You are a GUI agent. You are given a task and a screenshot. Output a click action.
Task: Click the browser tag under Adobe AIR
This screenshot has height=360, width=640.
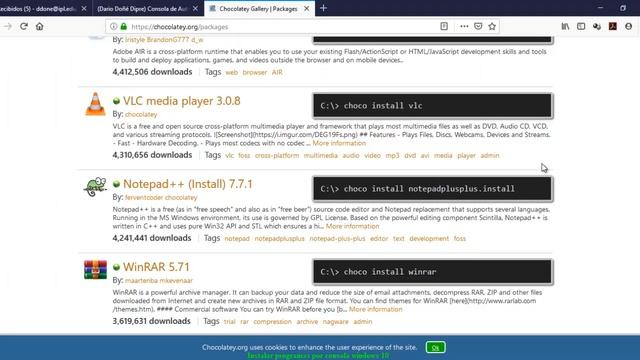click(255, 72)
